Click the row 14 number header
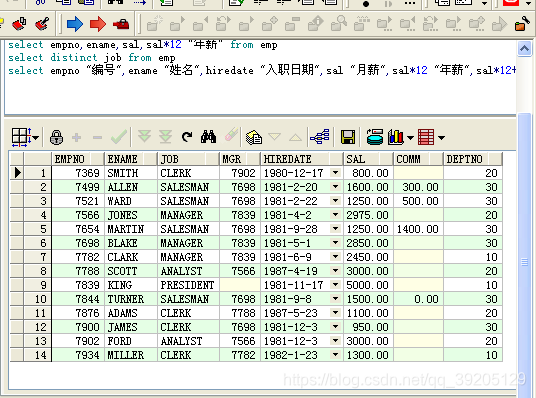 37,355
